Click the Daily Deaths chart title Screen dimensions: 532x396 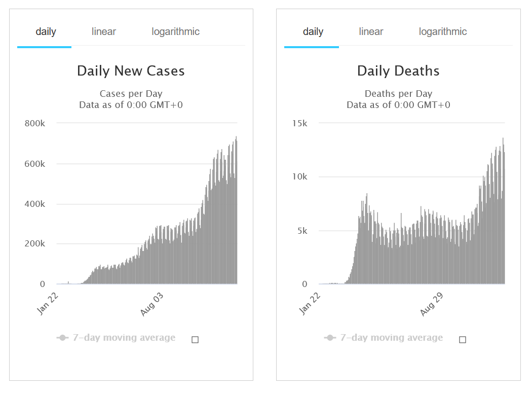point(398,70)
